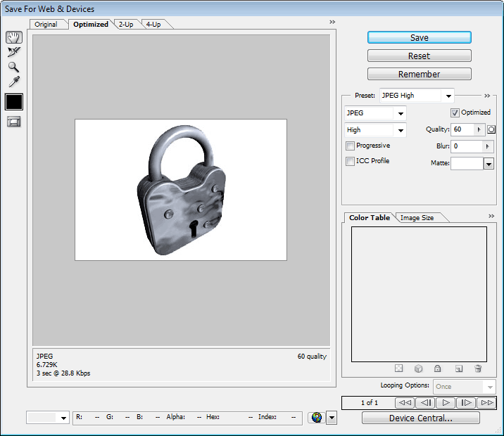Open the browser selection dropdown arrow
Image resolution: width=504 pixels, height=436 pixels.
(x=332, y=418)
